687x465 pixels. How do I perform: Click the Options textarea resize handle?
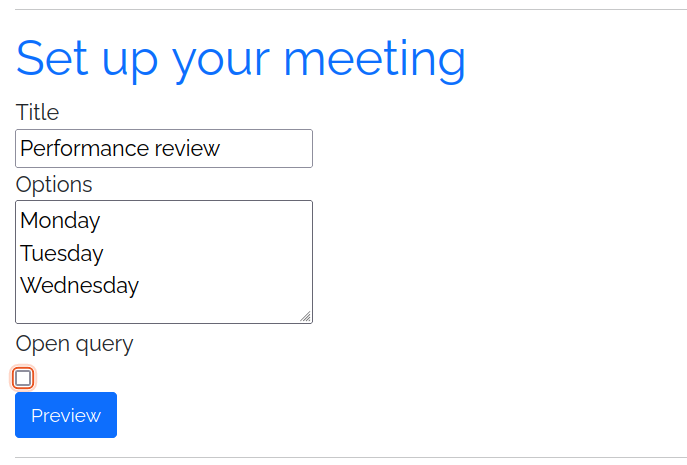coord(305,316)
